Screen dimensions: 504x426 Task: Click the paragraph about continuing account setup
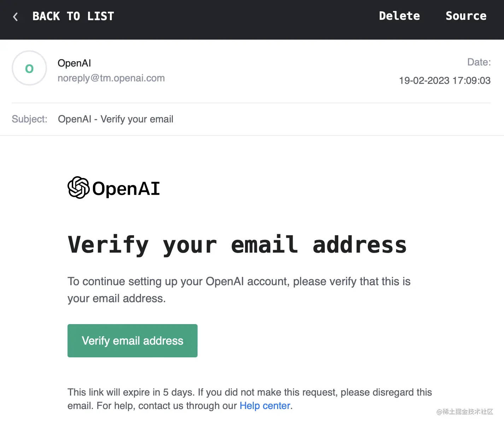coord(239,290)
